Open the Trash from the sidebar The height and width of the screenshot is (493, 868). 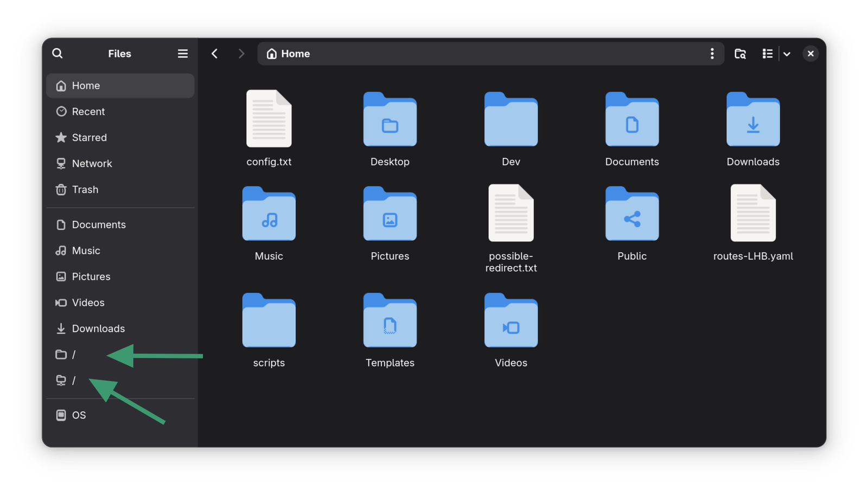pyautogui.click(x=85, y=189)
